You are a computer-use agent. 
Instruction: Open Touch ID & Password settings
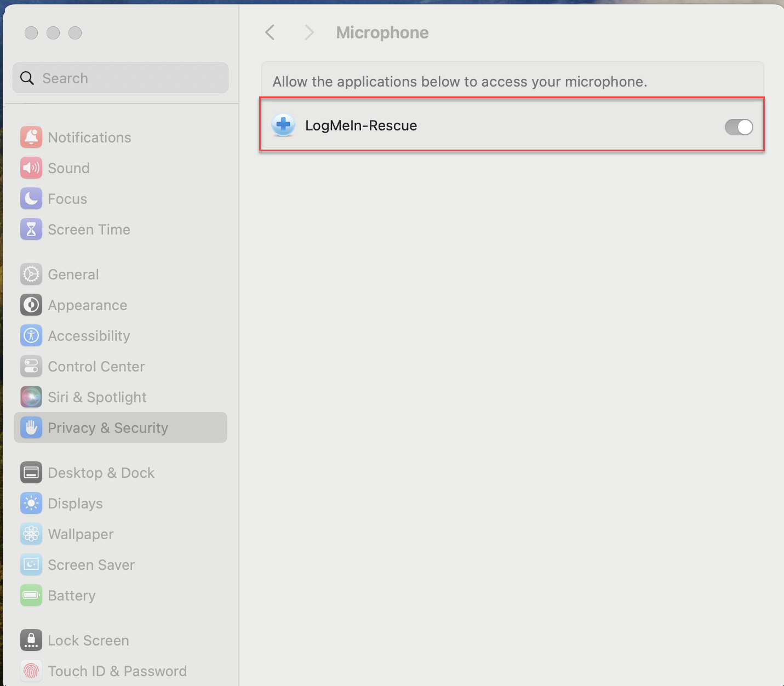[x=117, y=671]
